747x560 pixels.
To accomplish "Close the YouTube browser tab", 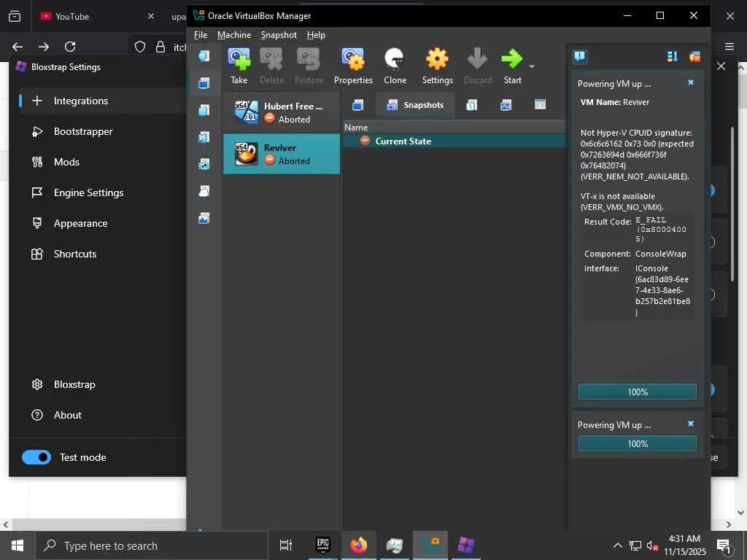I will point(151,16).
